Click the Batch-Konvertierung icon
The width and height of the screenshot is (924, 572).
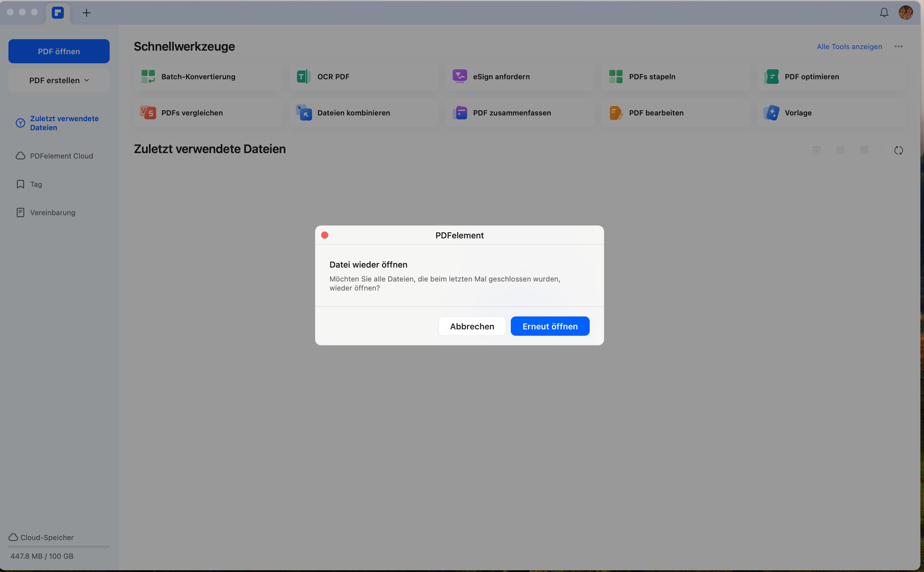[148, 77]
